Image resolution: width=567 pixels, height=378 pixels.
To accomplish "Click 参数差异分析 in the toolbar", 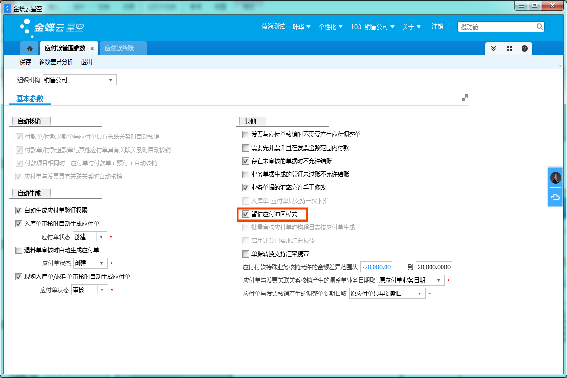I will click(x=56, y=62).
